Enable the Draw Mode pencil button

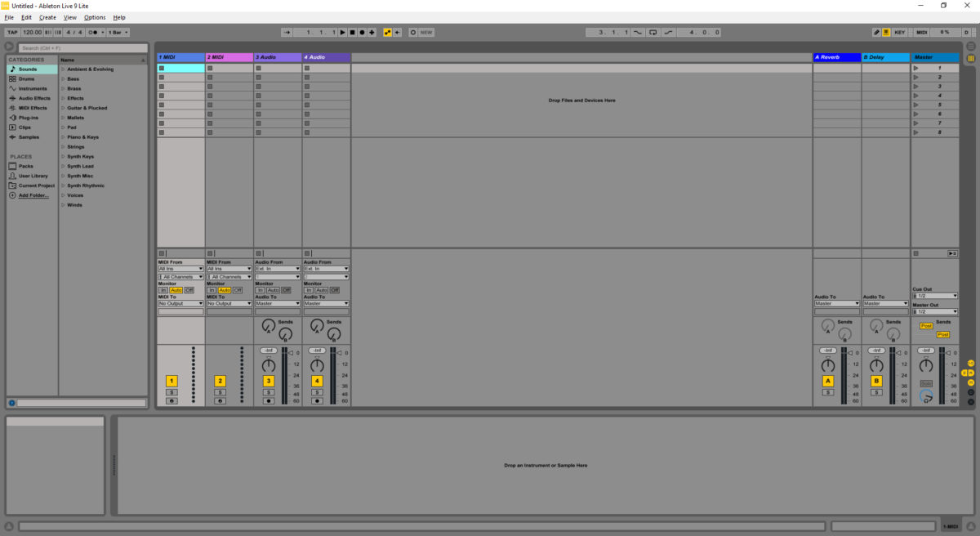pyautogui.click(x=876, y=32)
